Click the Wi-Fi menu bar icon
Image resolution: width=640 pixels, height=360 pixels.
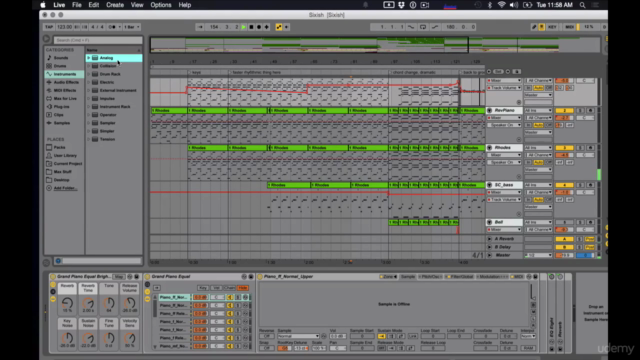502,5
